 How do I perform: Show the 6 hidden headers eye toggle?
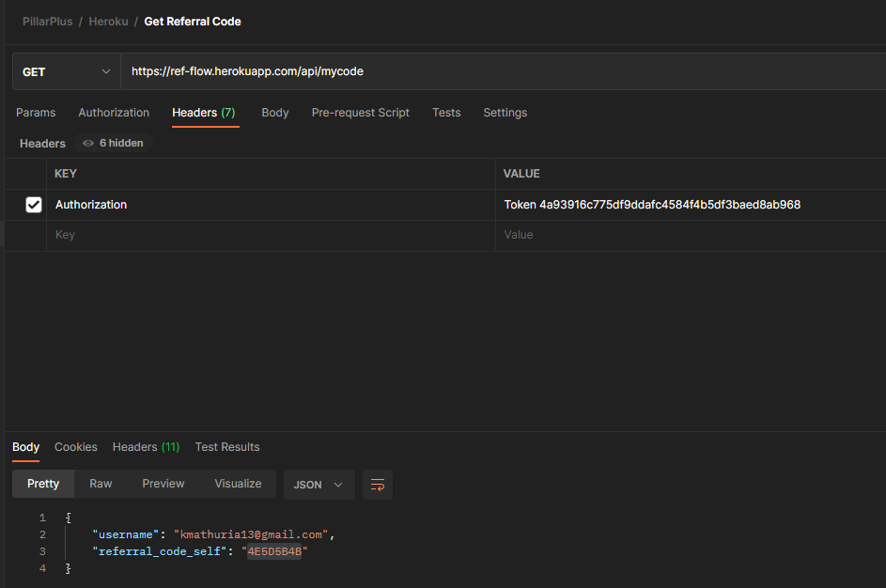113,144
